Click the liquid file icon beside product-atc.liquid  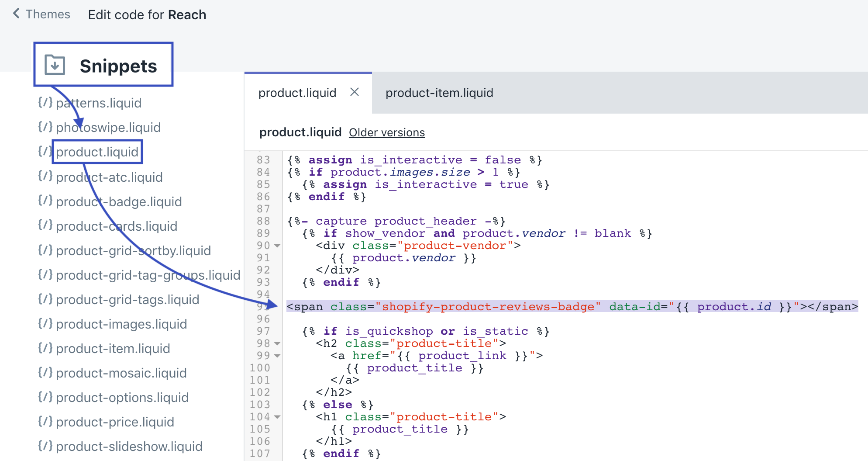point(45,176)
